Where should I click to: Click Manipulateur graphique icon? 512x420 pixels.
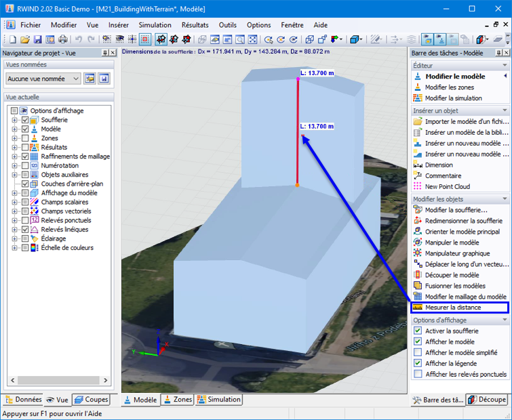418,253
